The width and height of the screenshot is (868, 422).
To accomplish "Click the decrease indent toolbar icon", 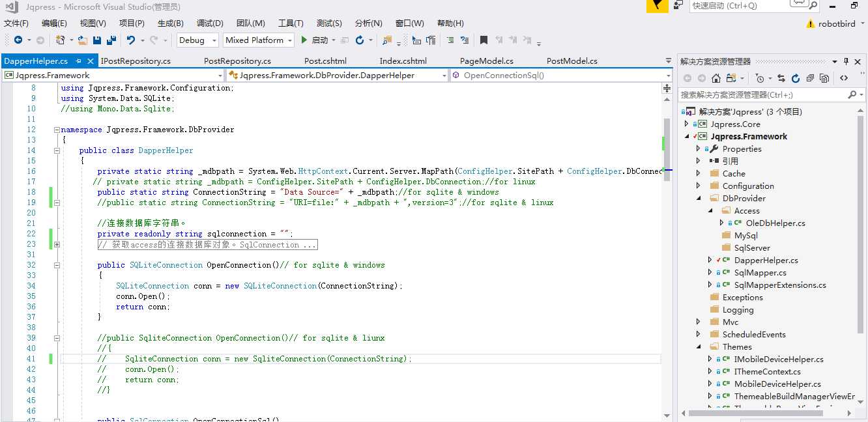I will 416,40.
